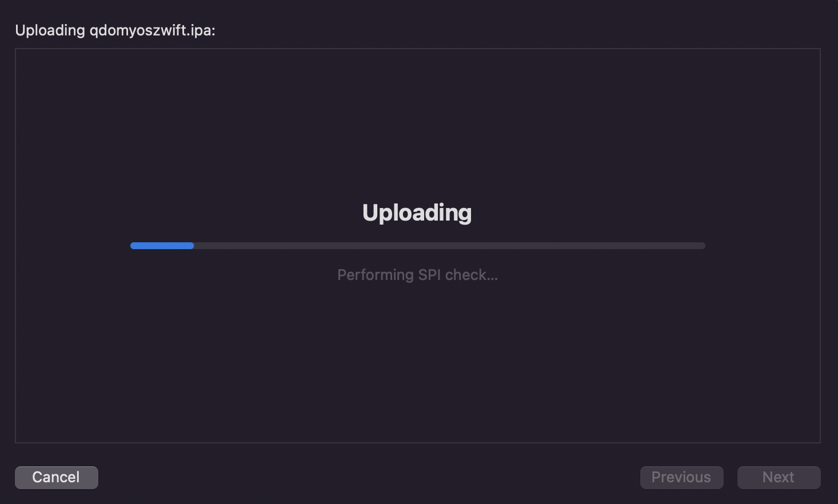This screenshot has width=838, height=504.
Task: Click the Performing SPI check status text
Action: (417, 275)
